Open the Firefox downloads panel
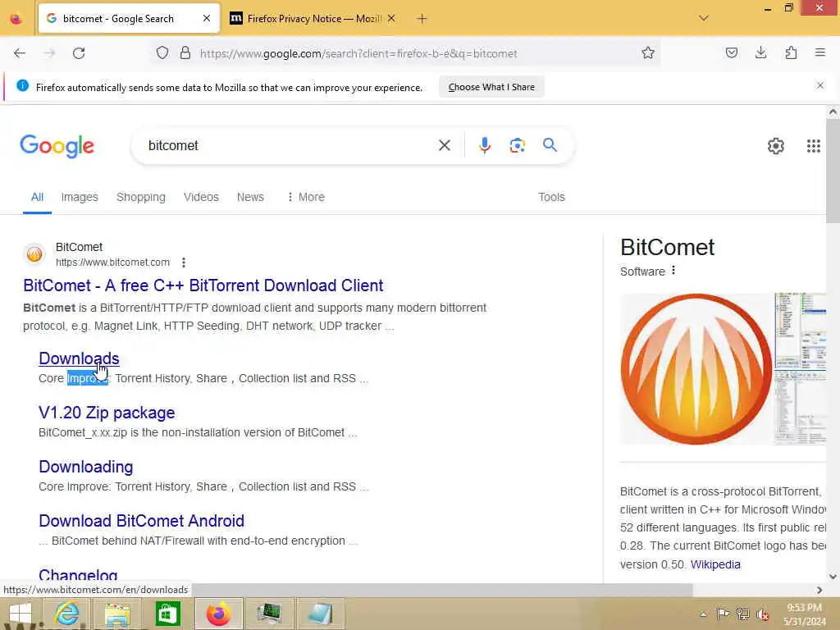The height and width of the screenshot is (630, 840). click(x=760, y=52)
